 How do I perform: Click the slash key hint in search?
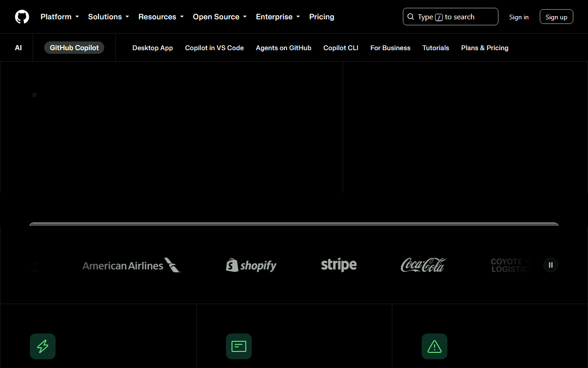point(439,17)
